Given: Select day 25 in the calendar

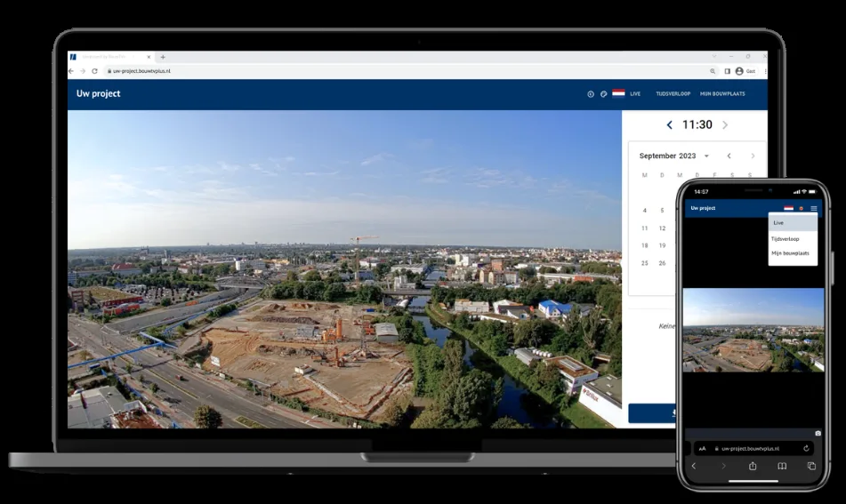Looking at the screenshot, I should 644,264.
